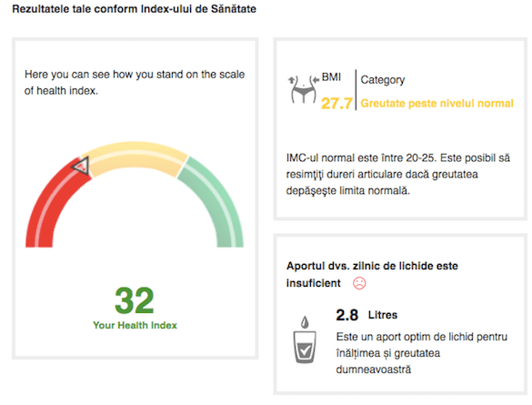Click 'Rezultatele tale conform Index-ului de Sănătate' heading
The image size is (532, 405).
pyautogui.click(x=134, y=9)
